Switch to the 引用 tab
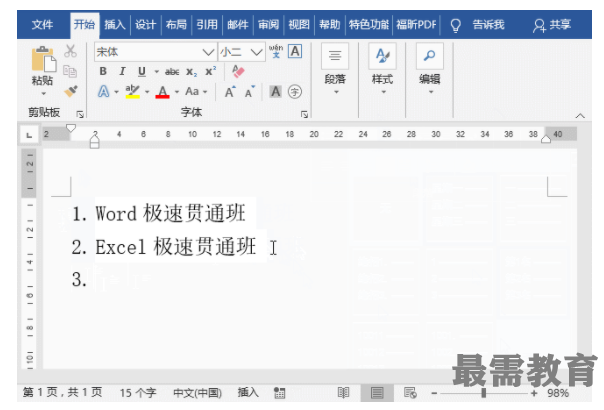The height and width of the screenshot is (410, 604). tap(207, 25)
